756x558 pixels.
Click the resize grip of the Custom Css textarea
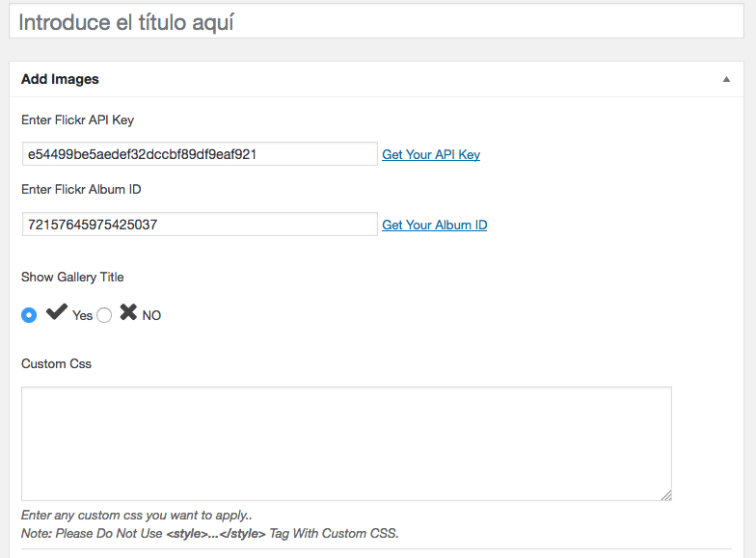pos(666,495)
